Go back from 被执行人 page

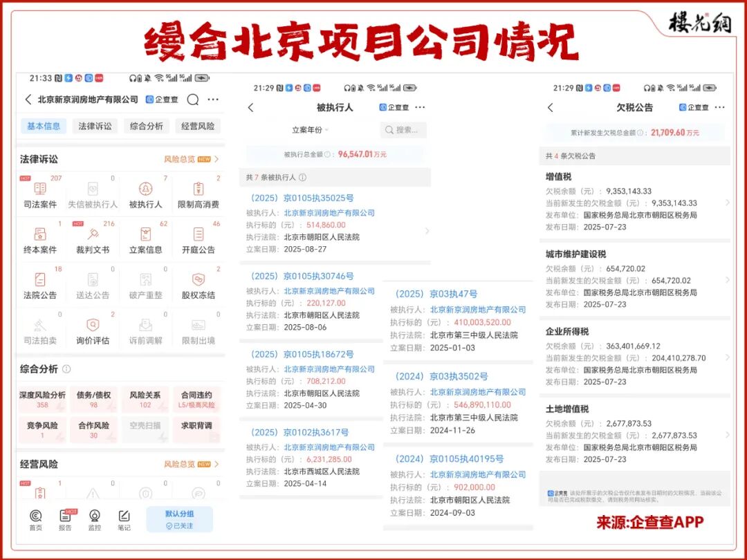251,108
